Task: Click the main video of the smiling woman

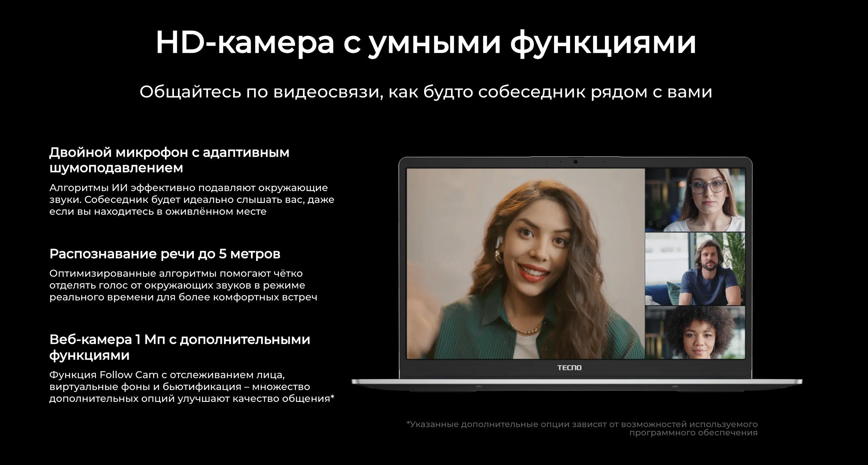Action: [526, 264]
